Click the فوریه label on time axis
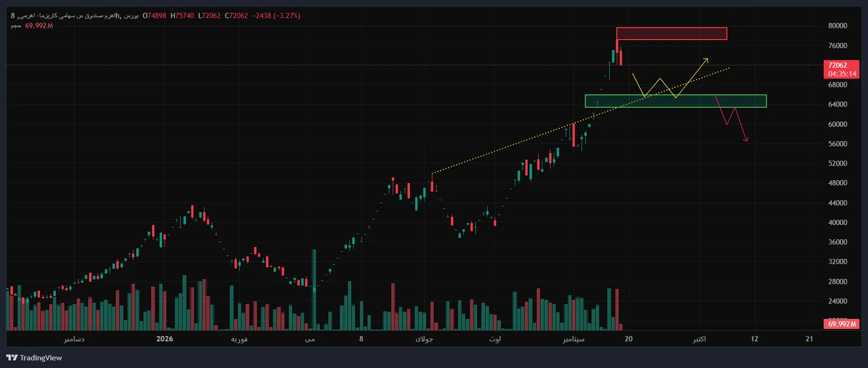The image size is (868, 368). pos(239,339)
